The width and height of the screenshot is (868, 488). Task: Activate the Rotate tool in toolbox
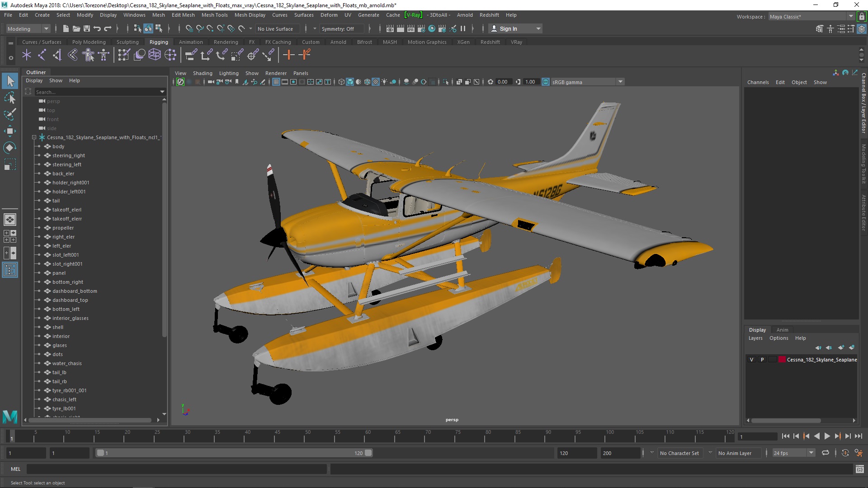(x=10, y=148)
